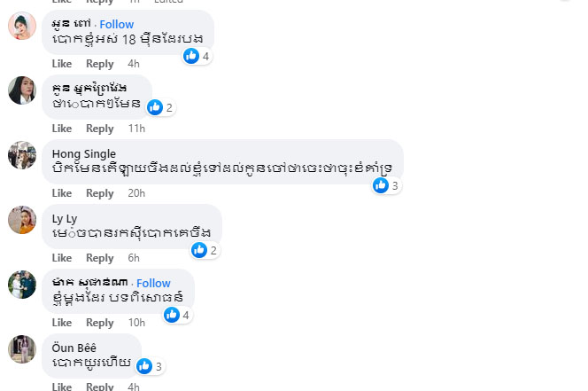588x391 pixels.
Task: Like Hong Single's comment
Action: tap(62, 193)
